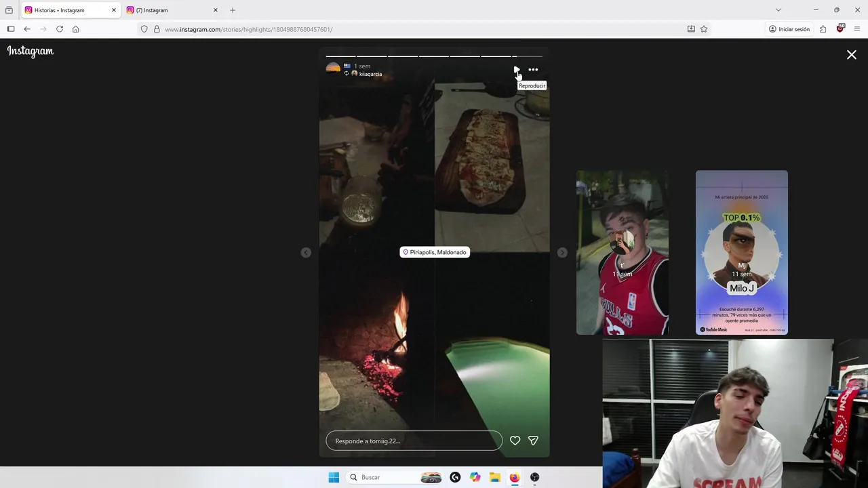The width and height of the screenshot is (868, 488).
Task: Close the 'Historias • Instagram' tab
Action: 113,10
